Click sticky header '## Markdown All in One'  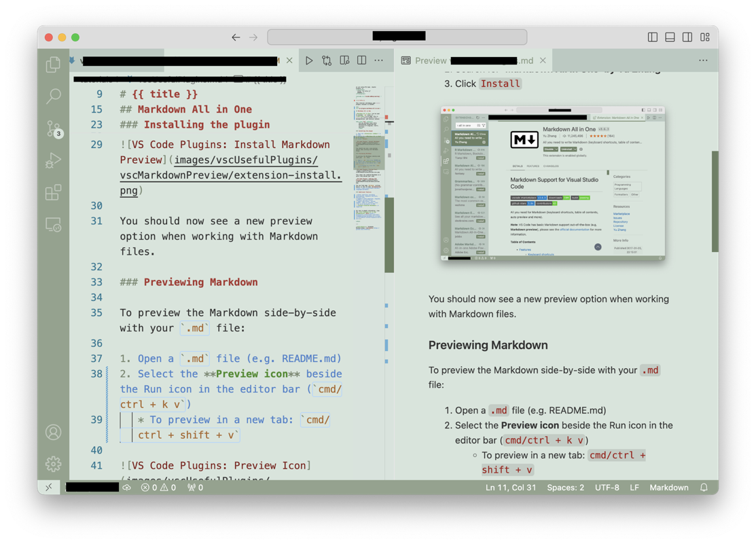(185, 109)
